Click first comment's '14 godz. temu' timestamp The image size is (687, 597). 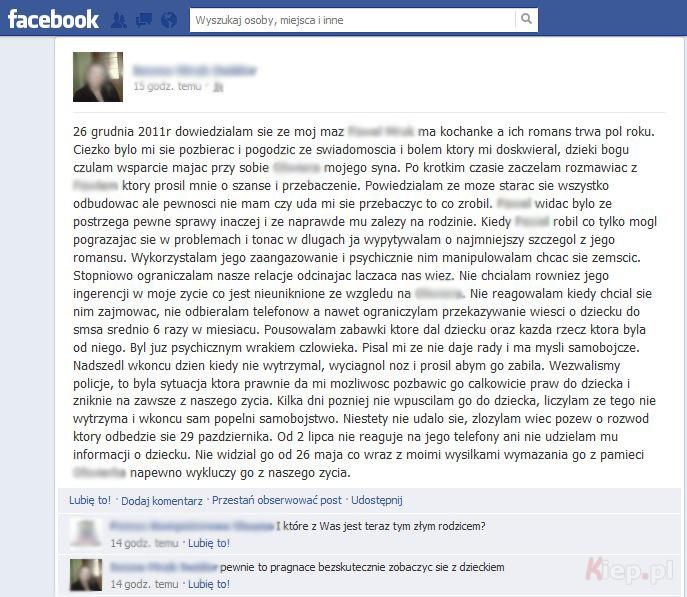144,543
